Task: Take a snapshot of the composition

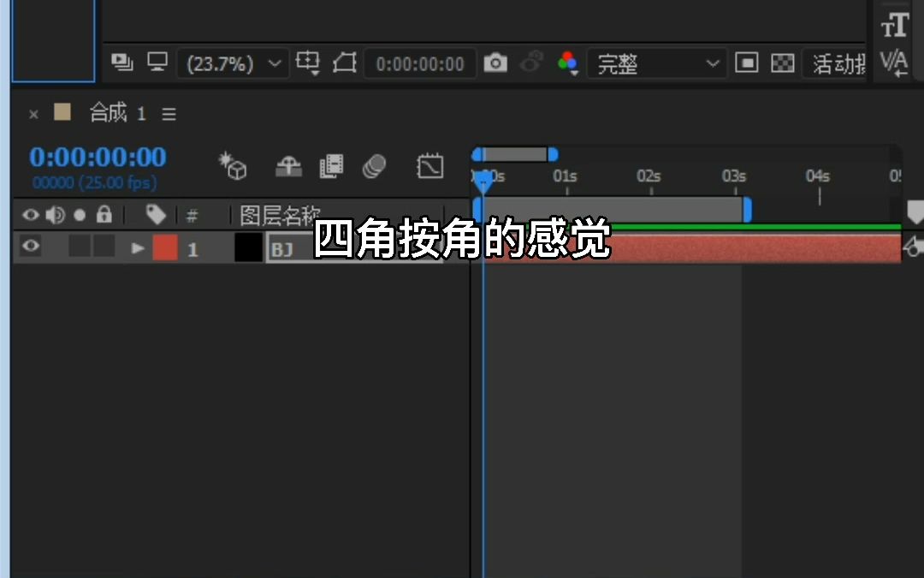Action: pyautogui.click(x=495, y=62)
